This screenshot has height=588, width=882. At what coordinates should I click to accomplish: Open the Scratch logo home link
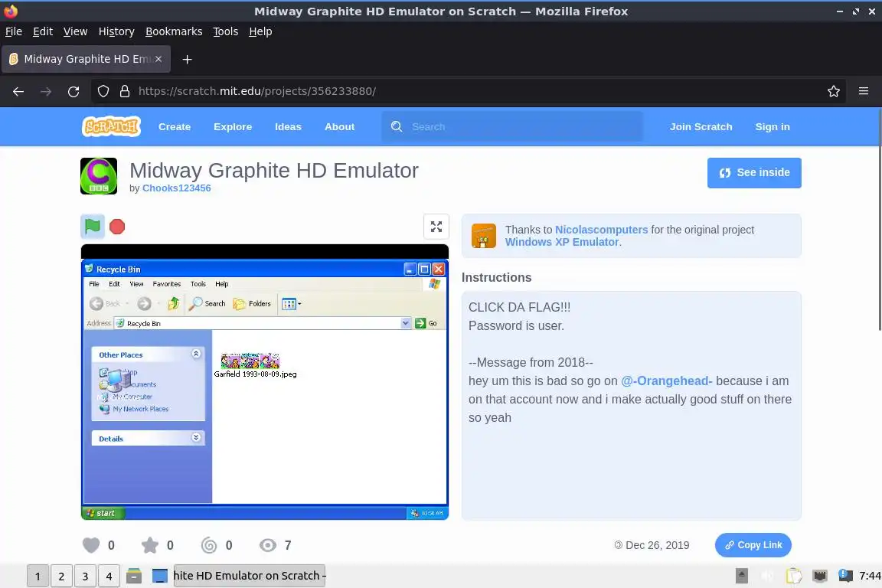111,126
